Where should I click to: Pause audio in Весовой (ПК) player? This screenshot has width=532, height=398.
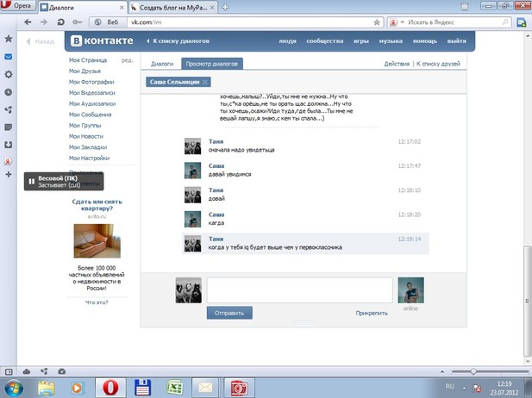point(32,182)
